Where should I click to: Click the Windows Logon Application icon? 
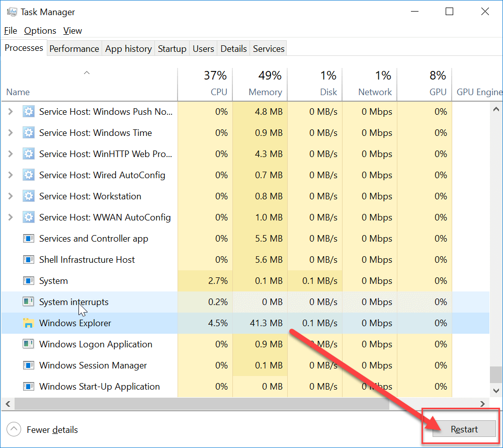point(29,344)
